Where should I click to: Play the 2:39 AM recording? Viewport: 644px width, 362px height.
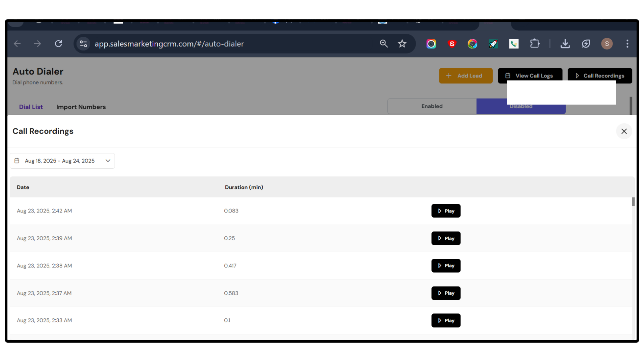[446, 238]
